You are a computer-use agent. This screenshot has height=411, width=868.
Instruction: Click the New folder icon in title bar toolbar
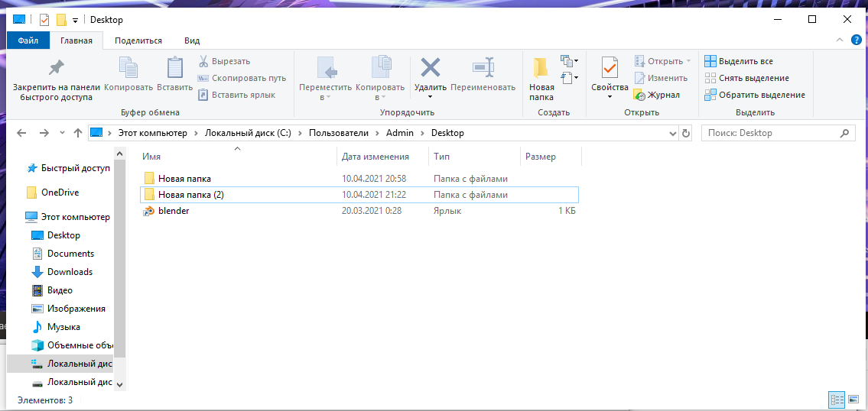pyautogui.click(x=61, y=20)
